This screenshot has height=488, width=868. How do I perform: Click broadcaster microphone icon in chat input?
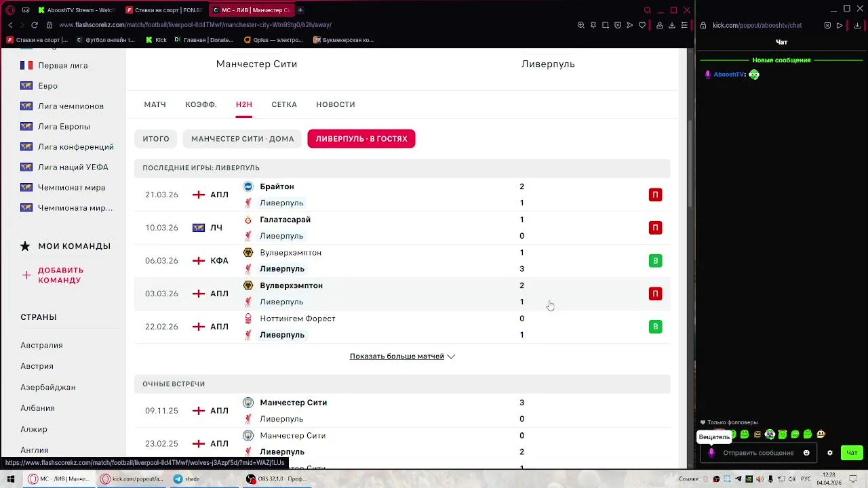[x=711, y=453]
